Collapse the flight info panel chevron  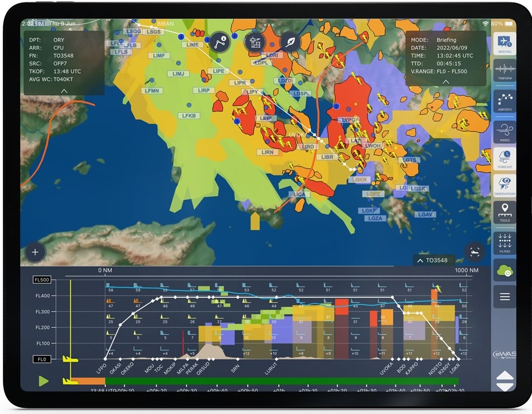coord(64,91)
